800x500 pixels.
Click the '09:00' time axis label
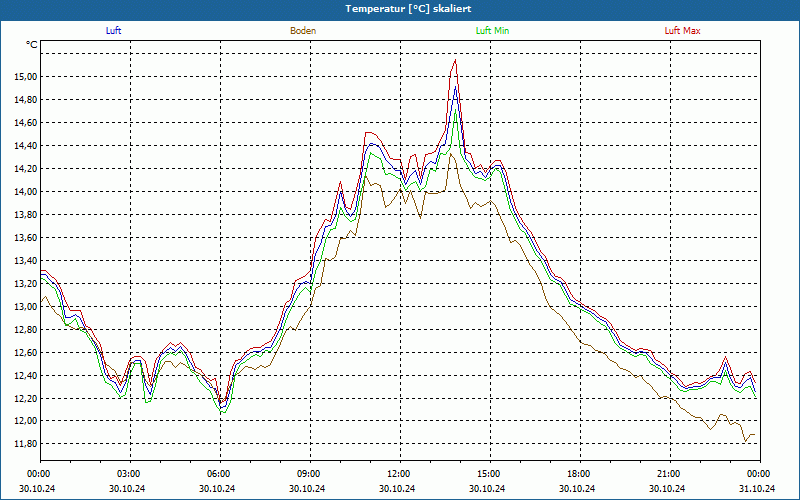[310, 473]
